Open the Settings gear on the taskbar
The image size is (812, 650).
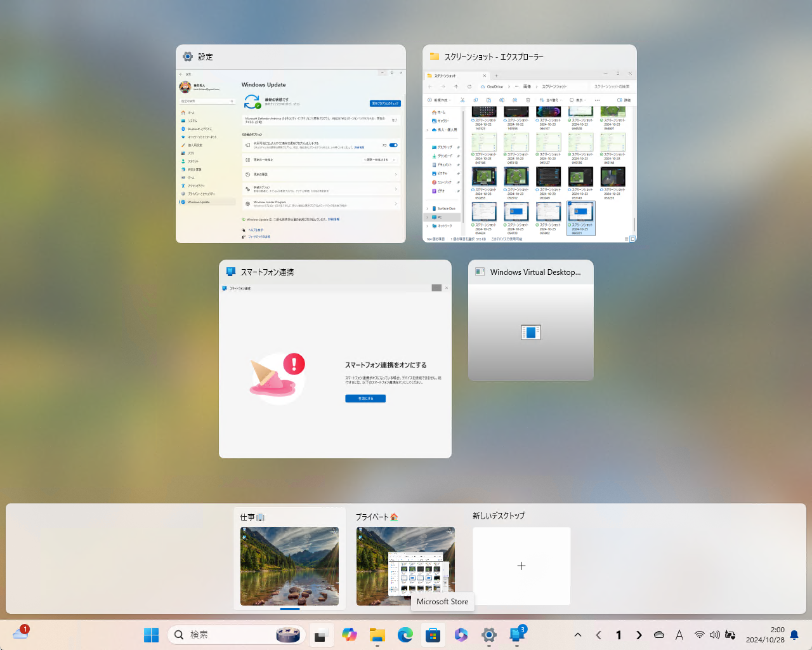click(489, 635)
